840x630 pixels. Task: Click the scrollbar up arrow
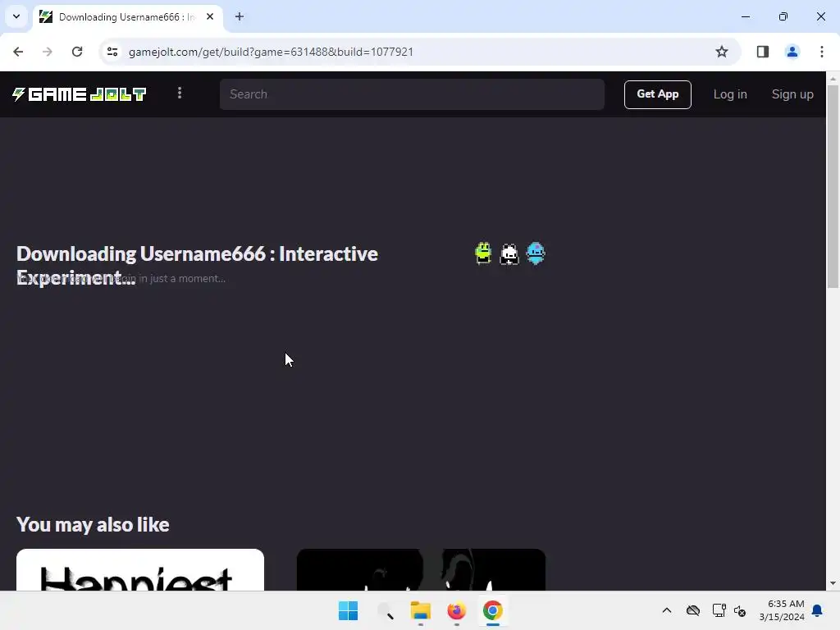click(x=833, y=79)
